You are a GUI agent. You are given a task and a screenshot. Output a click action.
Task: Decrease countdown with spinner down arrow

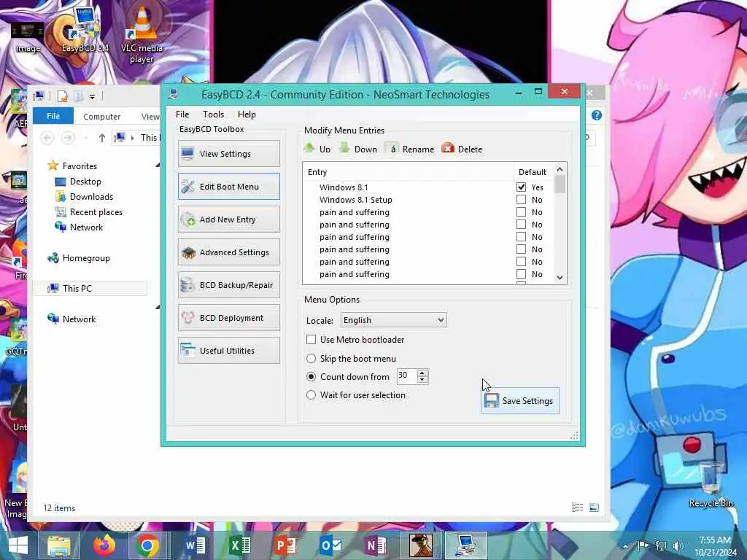(422, 379)
